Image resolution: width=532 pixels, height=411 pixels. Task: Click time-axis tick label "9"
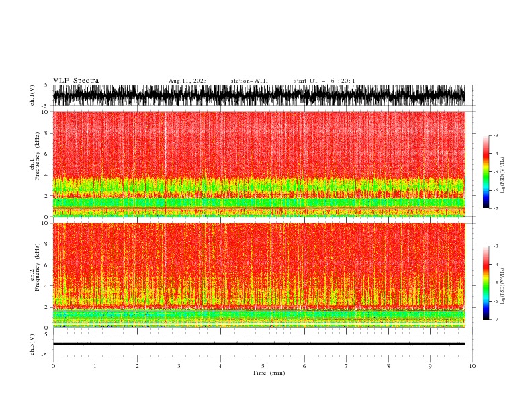[x=430, y=366]
